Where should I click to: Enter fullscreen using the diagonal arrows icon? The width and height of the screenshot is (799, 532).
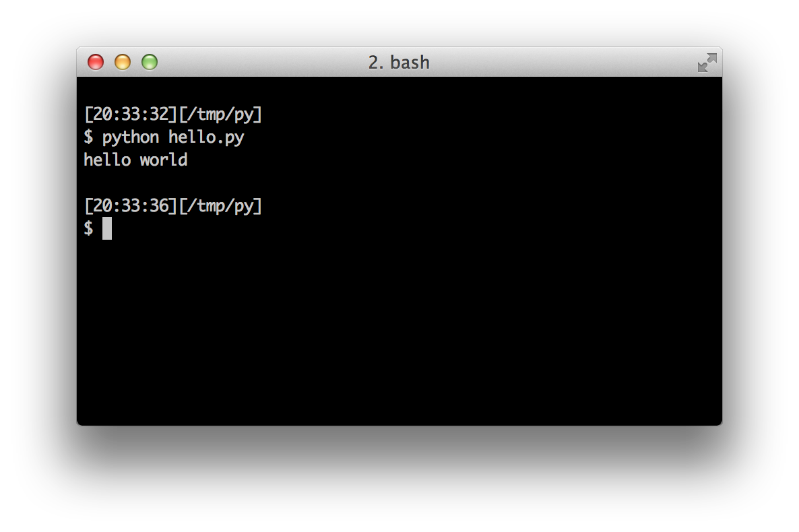707,63
